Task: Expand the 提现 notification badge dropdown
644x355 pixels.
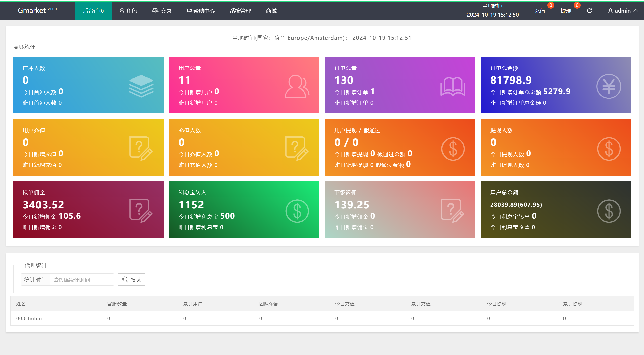Action: pos(566,11)
